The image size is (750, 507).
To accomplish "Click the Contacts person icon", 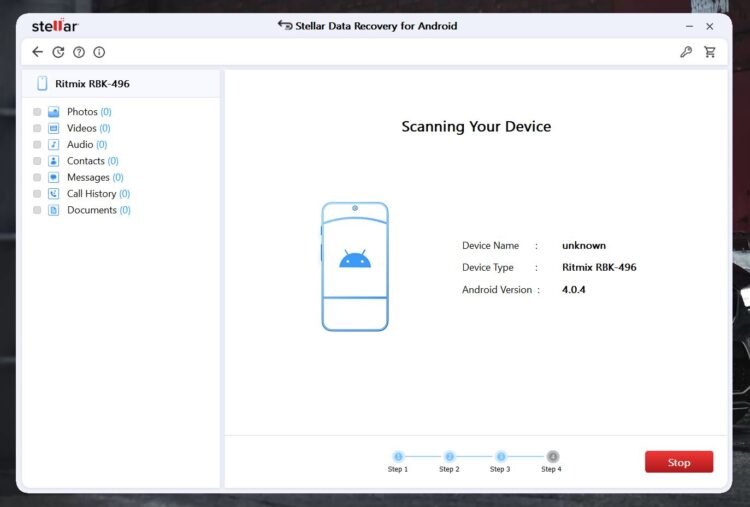I will [x=54, y=161].
